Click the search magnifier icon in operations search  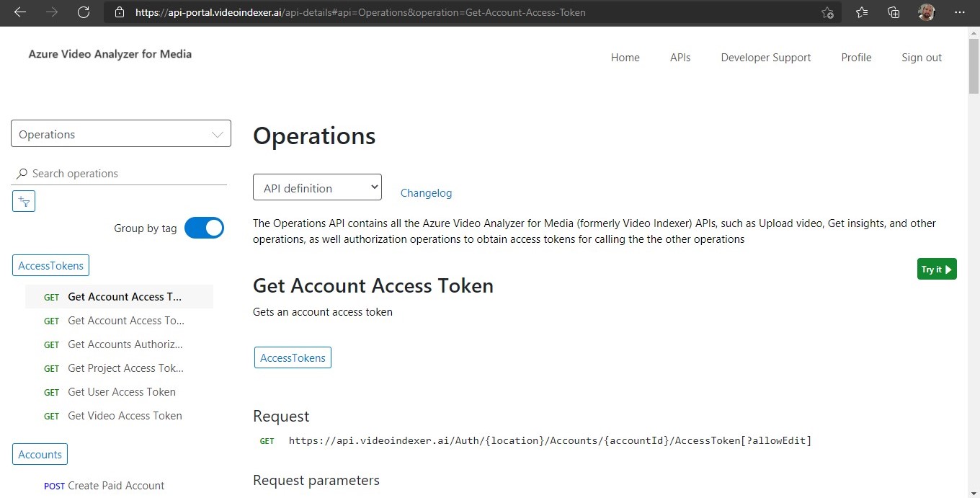tap(22, 174)
